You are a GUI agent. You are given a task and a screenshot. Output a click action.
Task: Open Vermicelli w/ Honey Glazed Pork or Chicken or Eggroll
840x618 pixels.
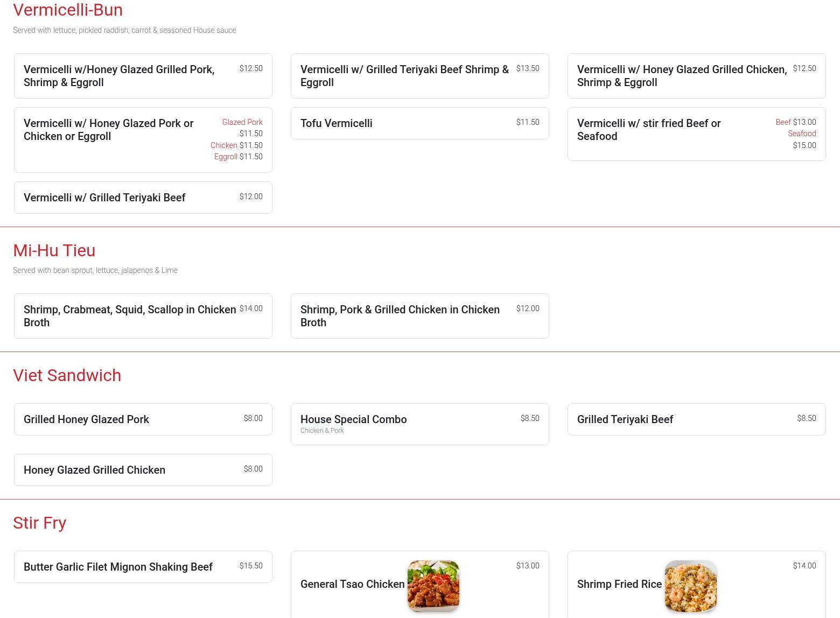(143, 140)
